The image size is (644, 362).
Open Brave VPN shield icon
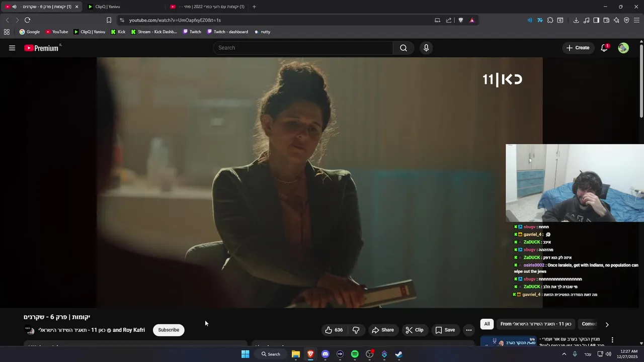[x=626, y=20]
